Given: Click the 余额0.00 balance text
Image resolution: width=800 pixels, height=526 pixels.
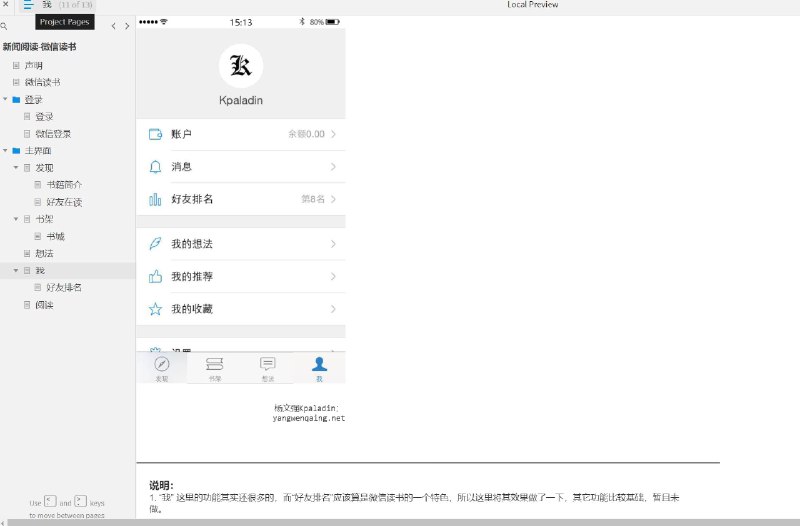Looking at the screenshot, I should pos(306,134).
